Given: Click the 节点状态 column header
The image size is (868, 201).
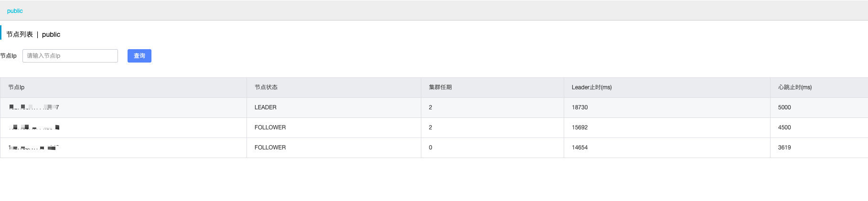Looking at the screenshot, I should point(266,87).
